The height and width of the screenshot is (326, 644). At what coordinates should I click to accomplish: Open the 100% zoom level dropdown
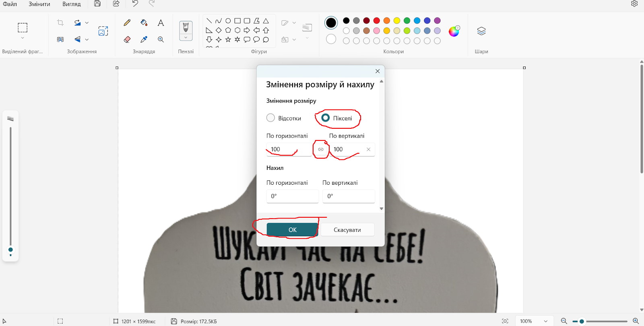coord(534,321)
